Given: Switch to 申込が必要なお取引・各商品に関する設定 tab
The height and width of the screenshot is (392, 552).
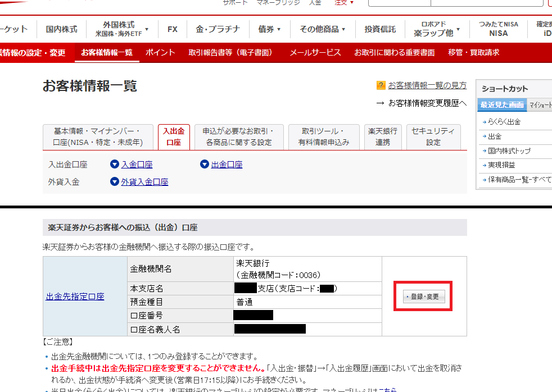Looking at the screenshot, I should [x=239, y=137].
